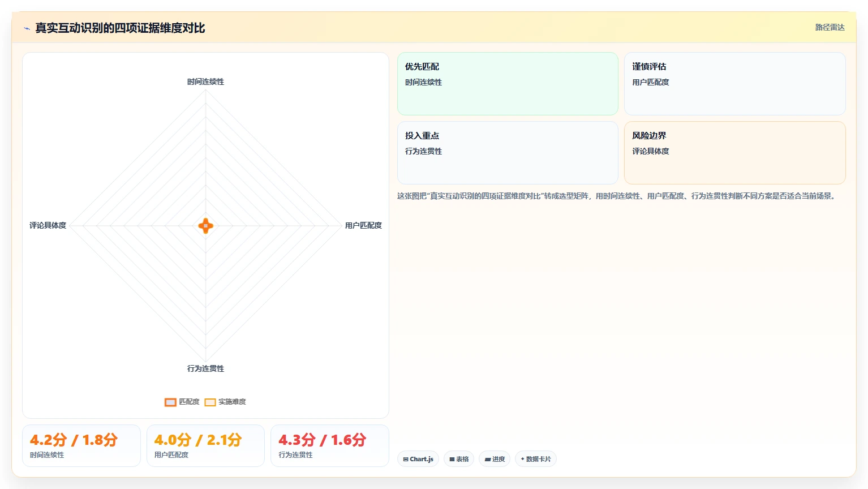Screen dimensions: 868x489
Task: Click the description paragraph below the cards
Action: 617,196
